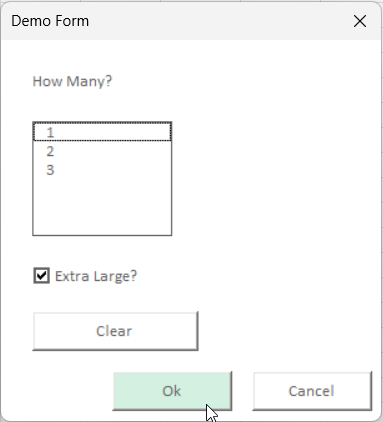383x422 pixels.
Task: Reset selections using the Clear button
Action: click(x=115, y=331)
